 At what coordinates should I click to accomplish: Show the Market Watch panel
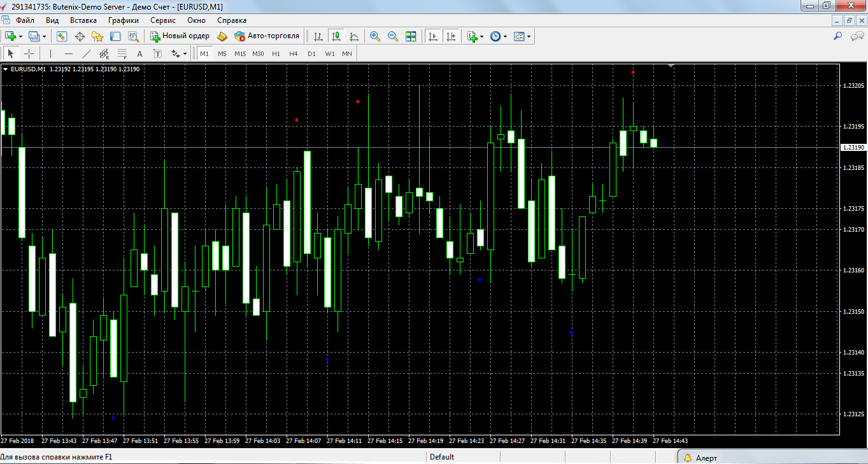click(x=62, y=36)
